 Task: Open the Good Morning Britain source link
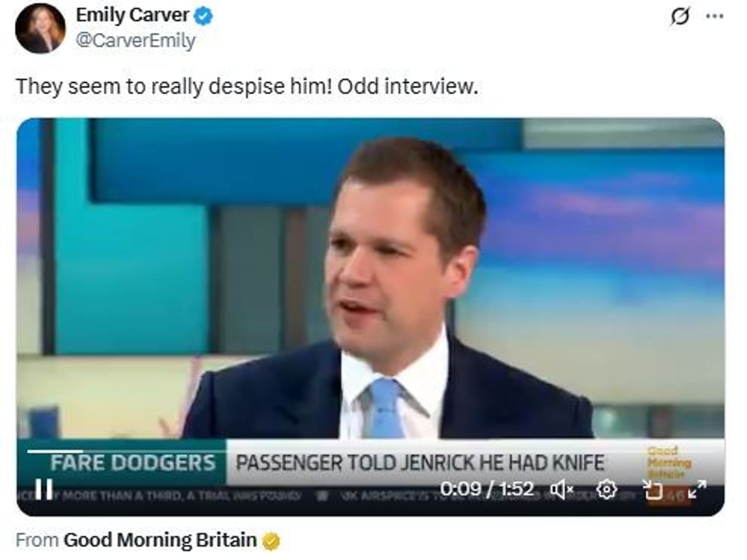[160, 540]
